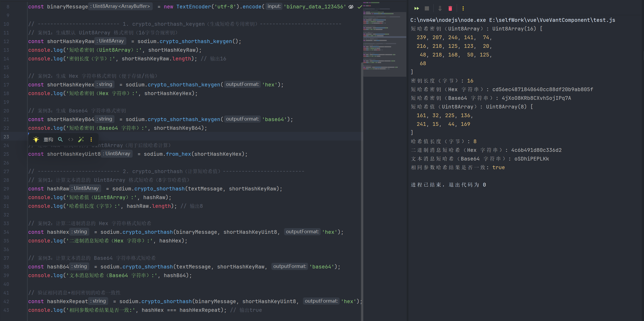
Task: Click line number 29 in gutter
Action: pyautogui.click(x=6, y=189)
